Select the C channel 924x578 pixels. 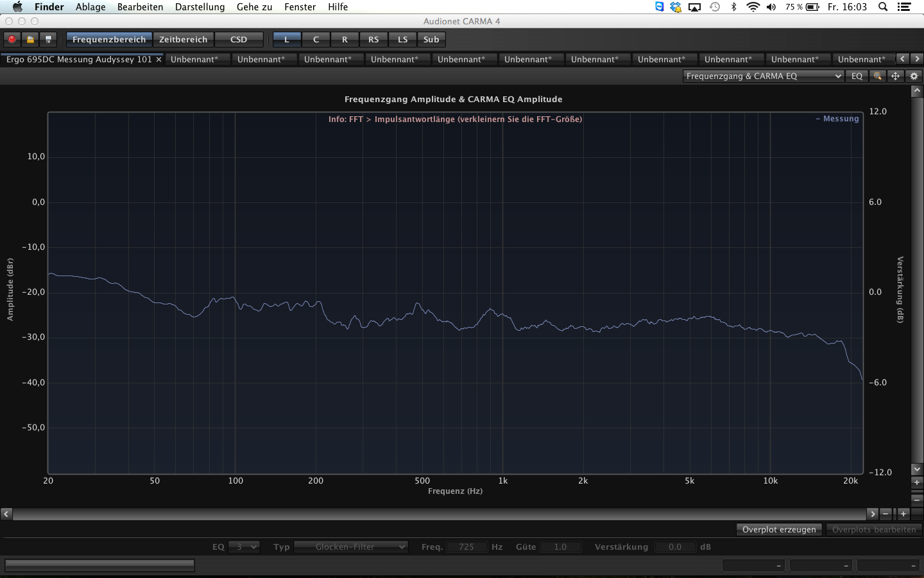(316, 39)
